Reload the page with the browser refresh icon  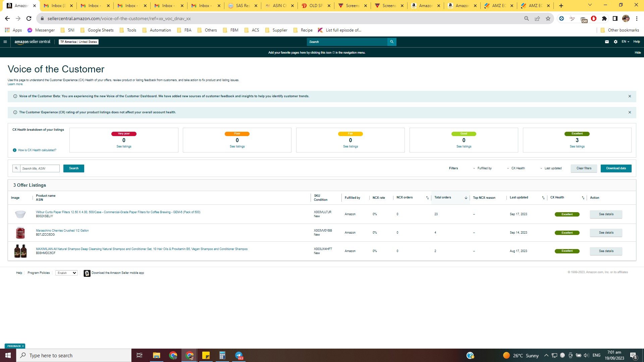(29, 18)
